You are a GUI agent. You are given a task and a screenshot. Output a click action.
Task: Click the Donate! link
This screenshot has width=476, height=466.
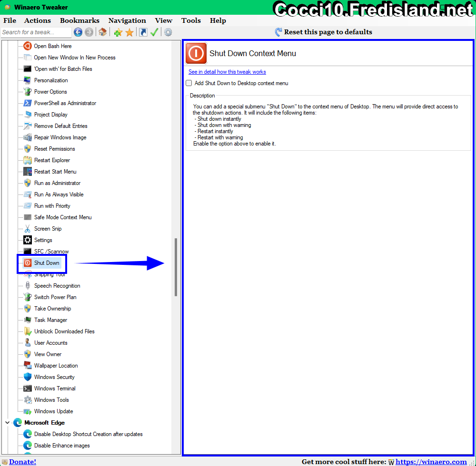point(22,462)
